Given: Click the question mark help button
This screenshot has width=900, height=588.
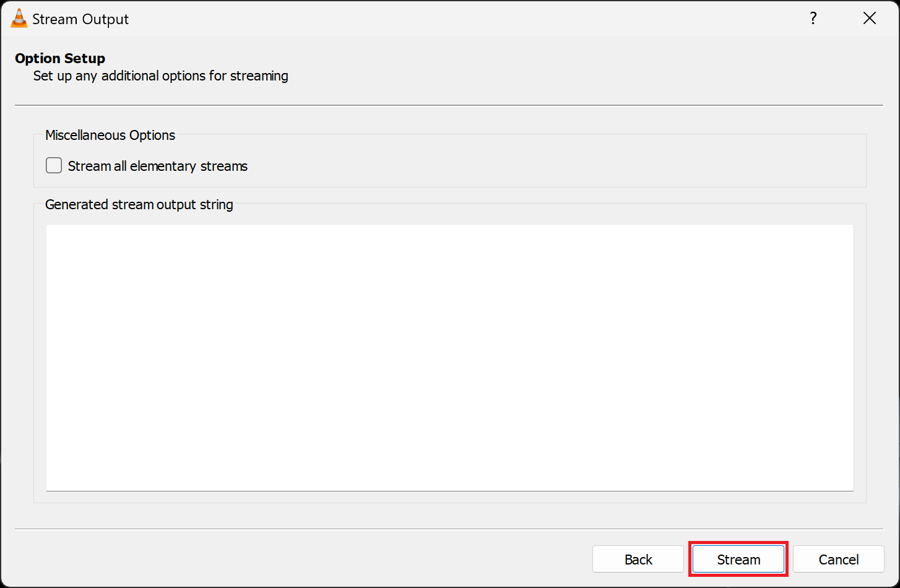Looking at the screenshot, I should pyautogui.click(x=813, y=19).
